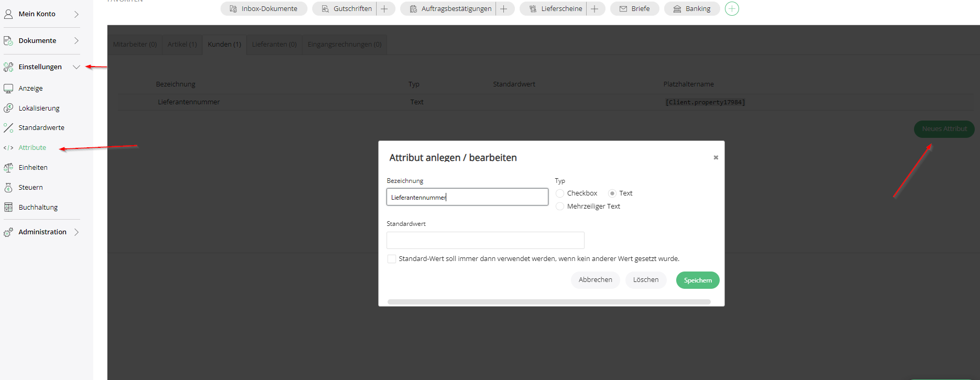Click the [Client.property17984] placeholder name
The image size is (980, 380).
coord(705,102)
